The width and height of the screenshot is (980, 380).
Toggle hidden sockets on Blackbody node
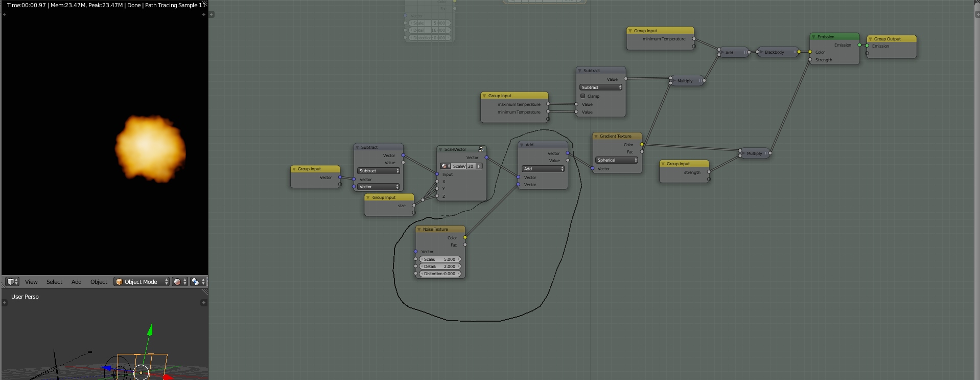[x=795, y=52]
